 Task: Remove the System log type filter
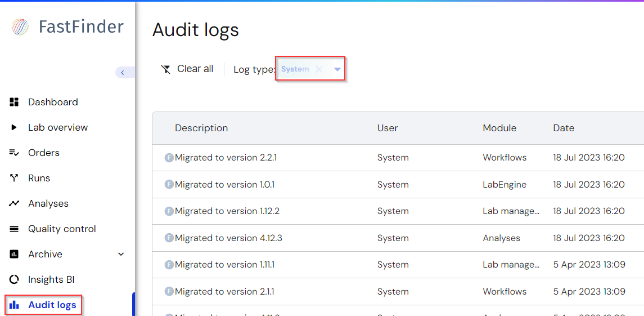(x=319, y=69)
